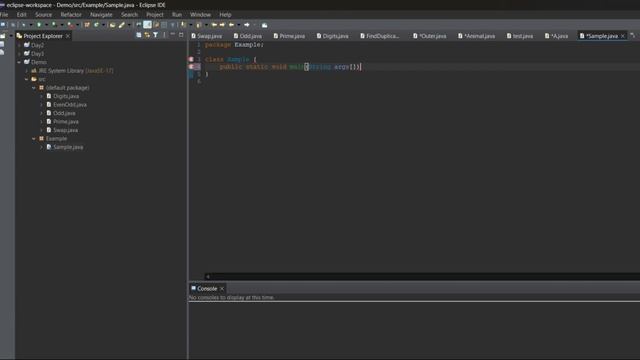This screenshot has width=640, height=360.
Task: Click the Open Task pencil icon
Action: 122,25
